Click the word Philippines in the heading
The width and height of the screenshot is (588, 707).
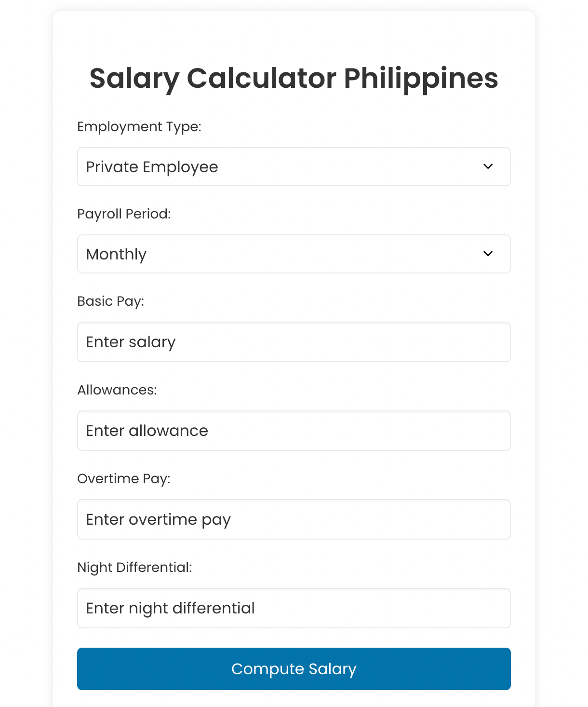pyautogui.click(x=421, y=79)
